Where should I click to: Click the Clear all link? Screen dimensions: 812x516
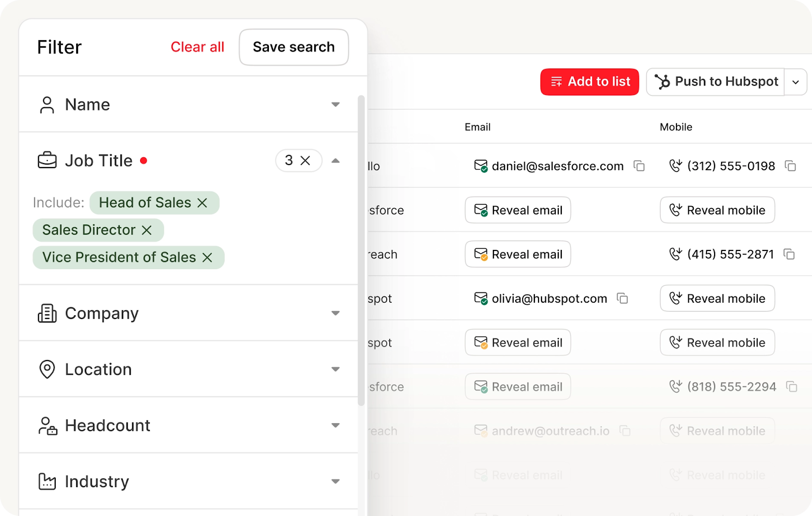[x=197, y=47]
